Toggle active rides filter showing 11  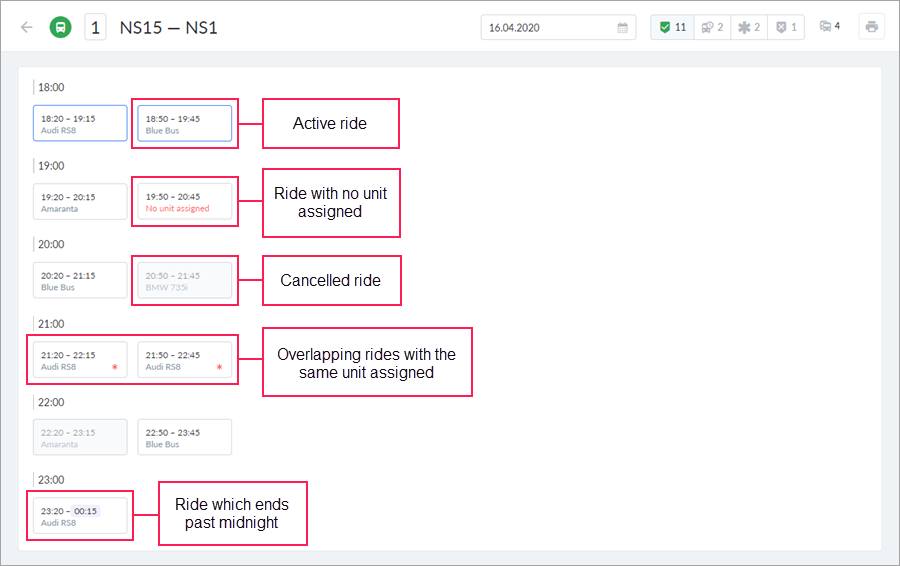click(671, 27)
